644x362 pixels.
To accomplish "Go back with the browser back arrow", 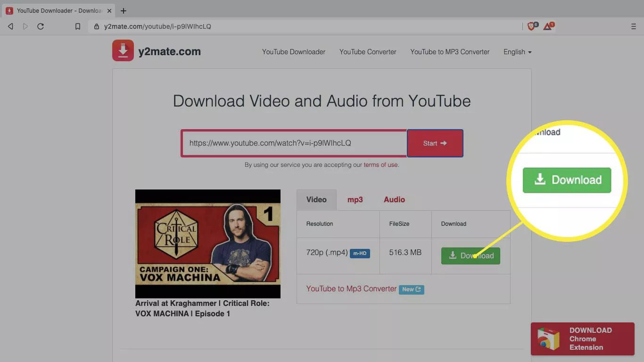I will point(10,26).
